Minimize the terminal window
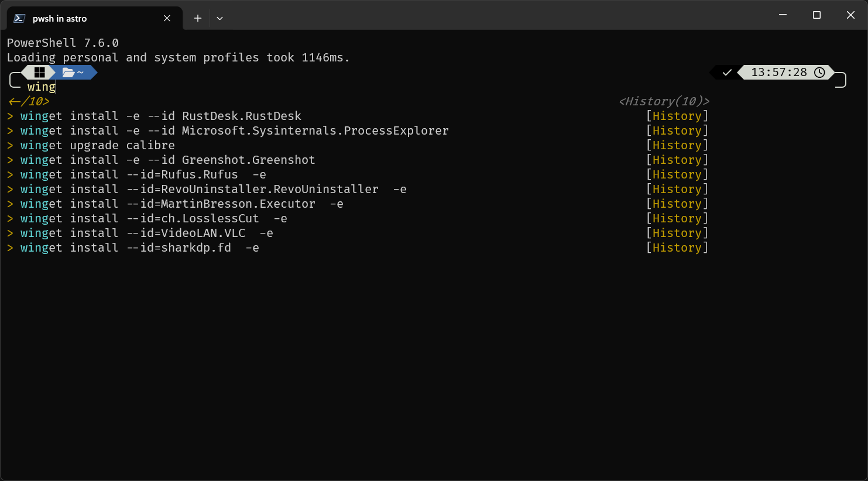Screen dimensions: 868x481 pos(783,15)
